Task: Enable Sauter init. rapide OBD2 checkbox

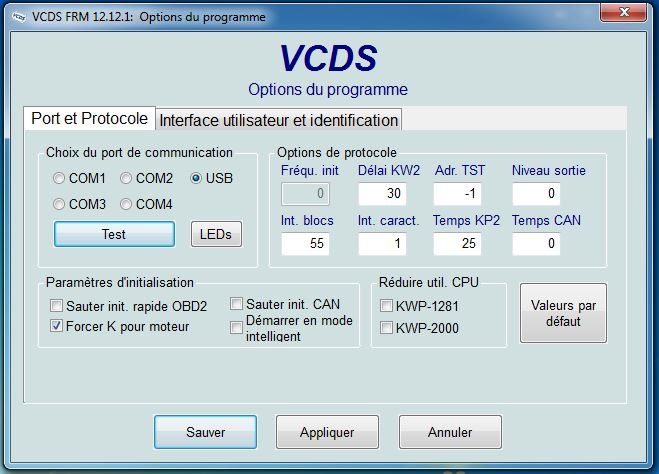Action: [56, 305]
